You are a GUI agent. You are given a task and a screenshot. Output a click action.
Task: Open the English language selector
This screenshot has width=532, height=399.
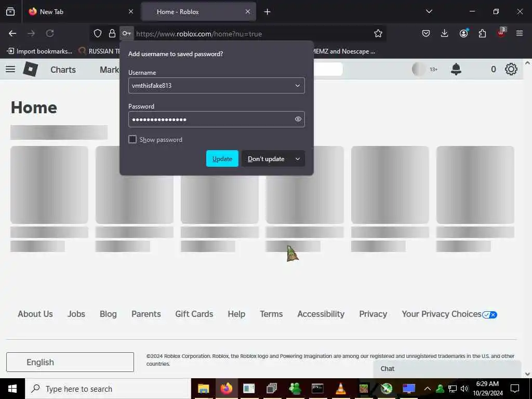tap(70, 362)
